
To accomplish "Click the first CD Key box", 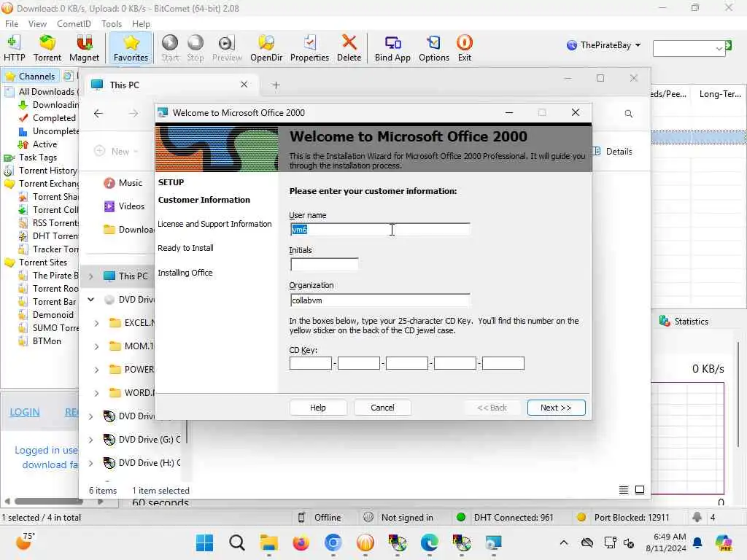I will pyautogui.click(x=310, y=363).
